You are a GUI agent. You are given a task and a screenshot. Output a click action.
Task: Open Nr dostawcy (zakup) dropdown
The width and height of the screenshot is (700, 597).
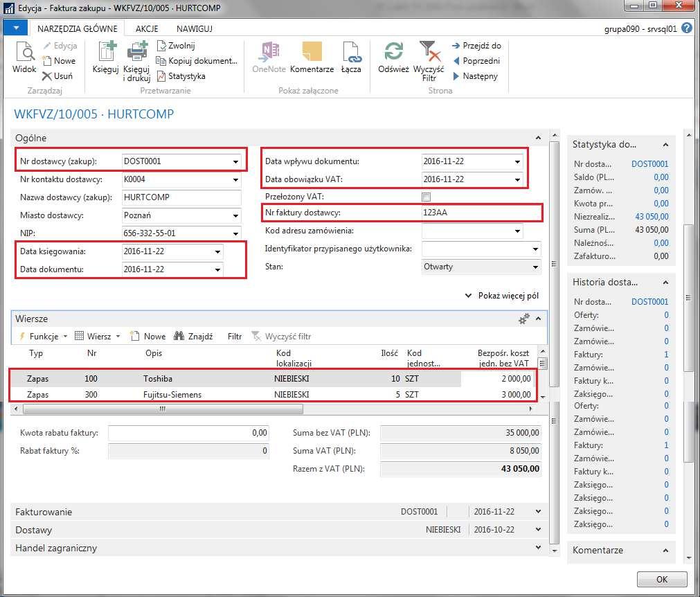click(x=235, y=161)
